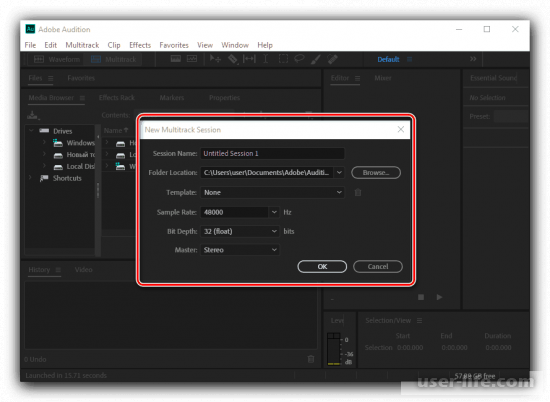
Task: Delete template with the trash icon
Action: [358, 192]
